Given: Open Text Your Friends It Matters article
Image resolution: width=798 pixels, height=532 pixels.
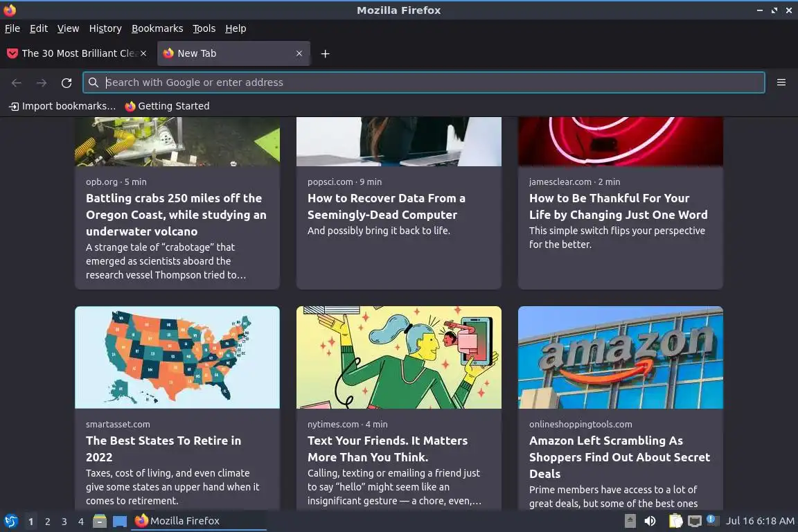Looking at the screenshot, I should [x=387, y=448].
